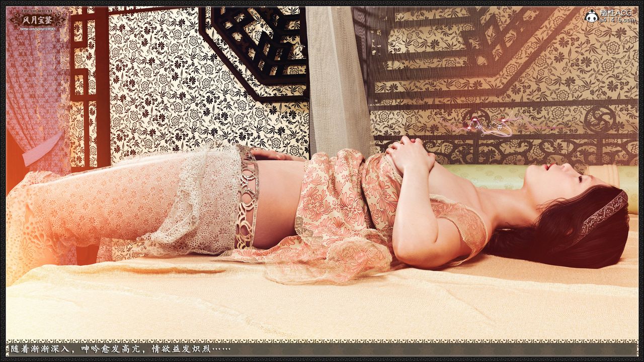Click the panda icon watermark
This screenshot has width=644, height=362.
click(x=591, y=17)
